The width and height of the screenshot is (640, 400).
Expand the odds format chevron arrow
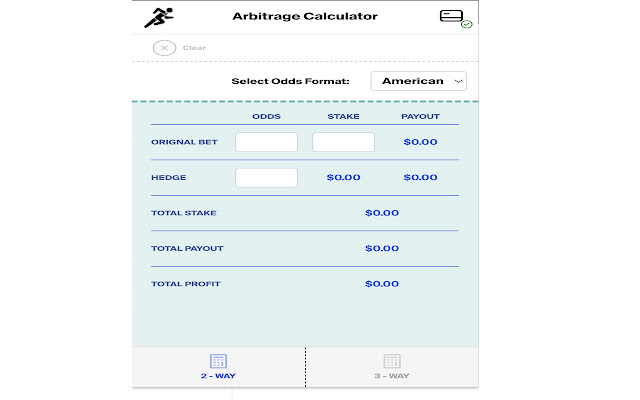458,81
